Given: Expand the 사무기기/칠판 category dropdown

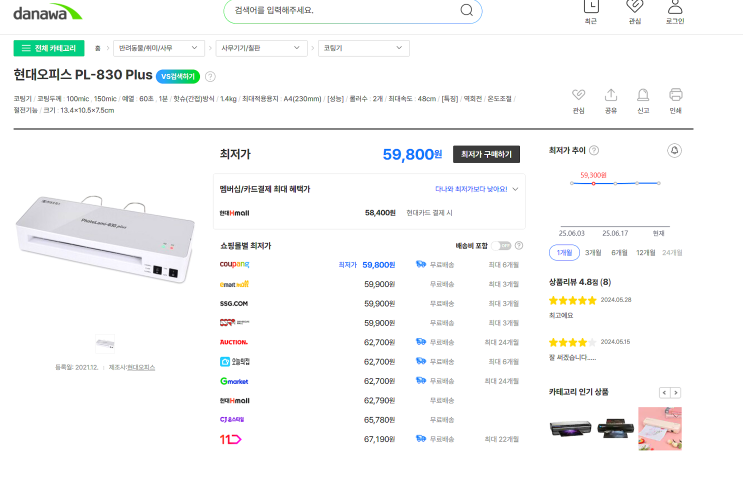Looking at the screenshot, I should coord(261,48).
